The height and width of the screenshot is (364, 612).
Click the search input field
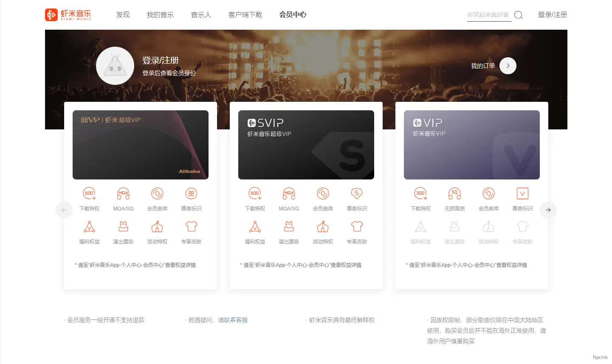tap(488, 15)
